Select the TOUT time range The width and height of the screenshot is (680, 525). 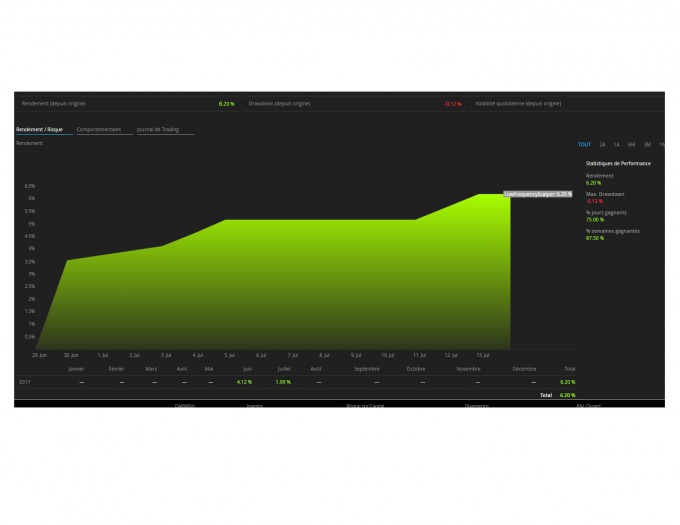pyautogui.click(x=584, y=144)
